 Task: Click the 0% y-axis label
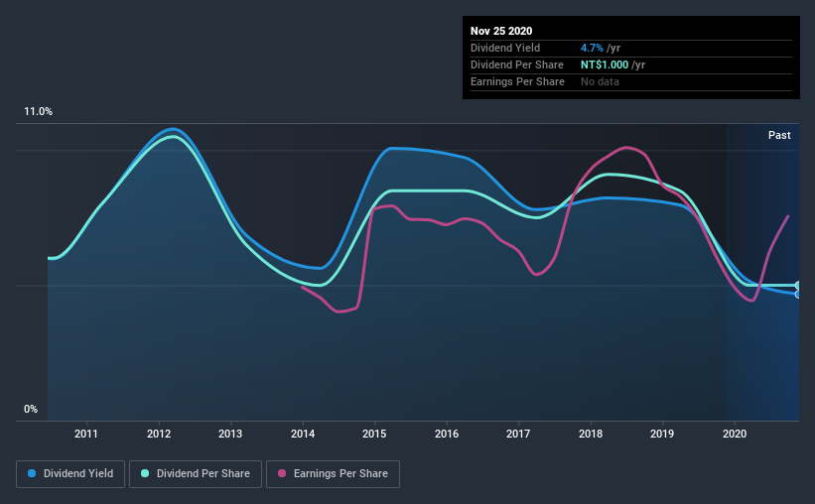pos(31,410)
